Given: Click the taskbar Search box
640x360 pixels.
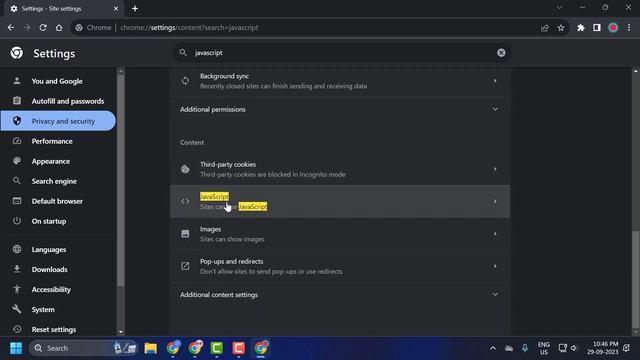Looking at the screenshot, I should (x=84, y=348).
